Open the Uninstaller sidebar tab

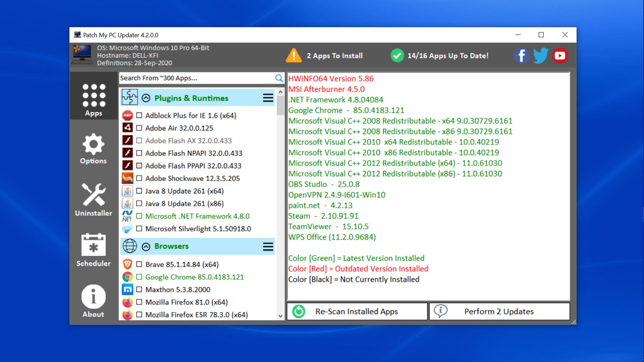click(94, 200)
